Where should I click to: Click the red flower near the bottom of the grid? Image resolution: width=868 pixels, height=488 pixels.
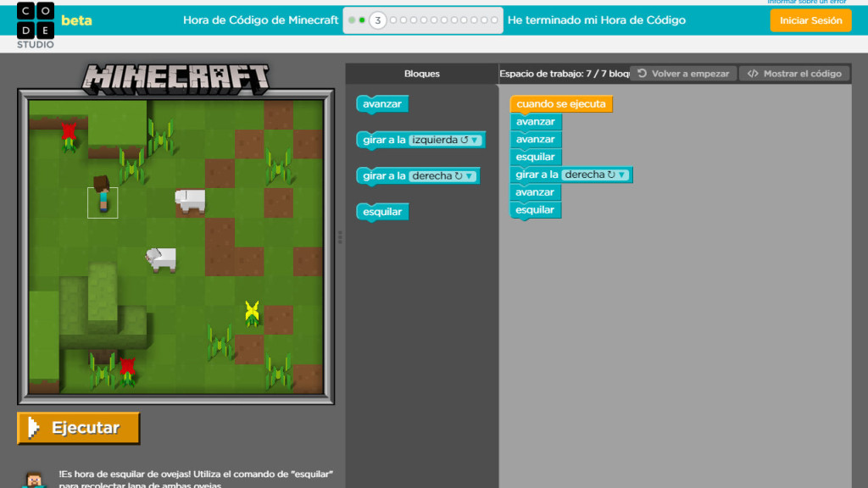(x=127, y=371)
